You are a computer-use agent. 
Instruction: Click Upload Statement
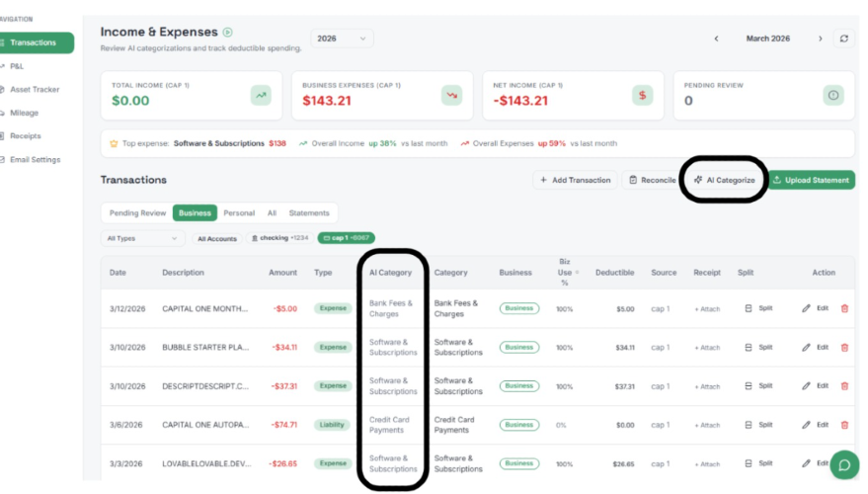(812, 180)
